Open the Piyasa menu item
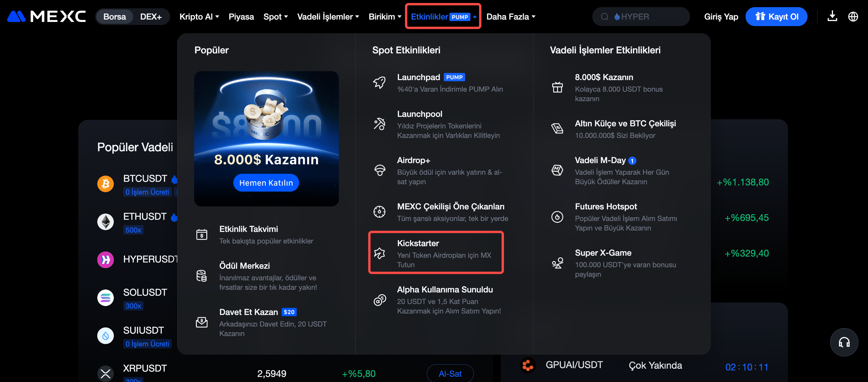Screen dimensions: 868x382 pos(241,17)
